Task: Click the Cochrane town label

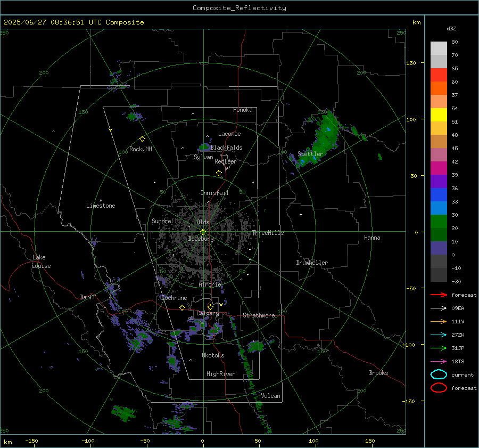Action: tap(174, 298)
